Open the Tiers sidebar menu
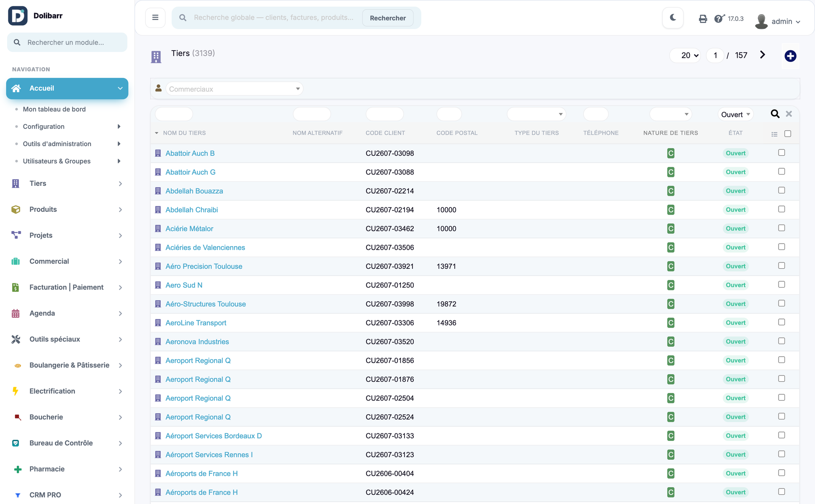This screenshot has width=815, height=504. pyautogui.click(x=67, y=183)
